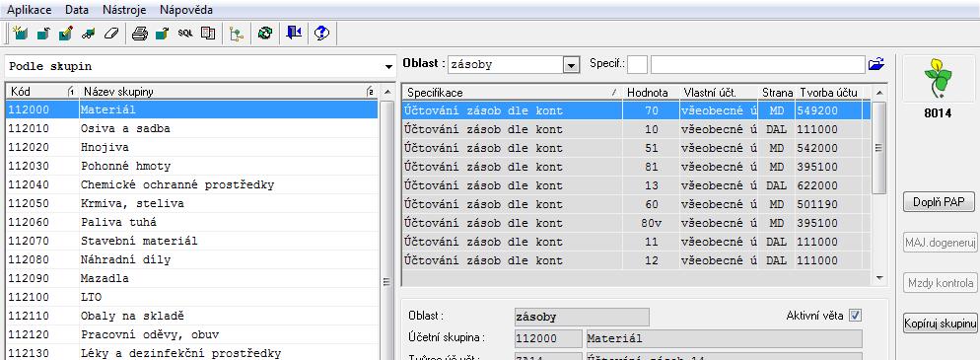Click the new record toolbar icon
980x360 pixels.
(20, 34)
